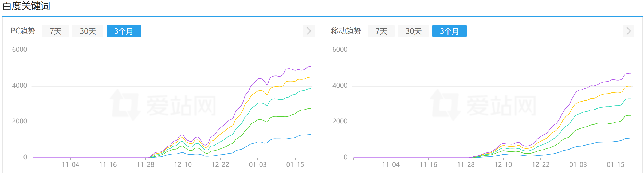Viewport: 644px width, 173px height.
Task: Select 30天 tab in 移动趋势 panel
Action: point(413,31)
